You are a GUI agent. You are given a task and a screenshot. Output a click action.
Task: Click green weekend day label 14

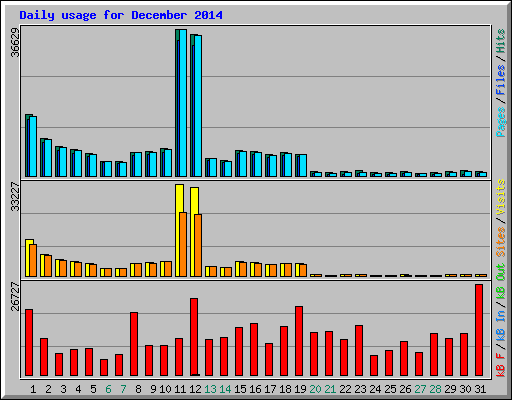tap(225, 389)
